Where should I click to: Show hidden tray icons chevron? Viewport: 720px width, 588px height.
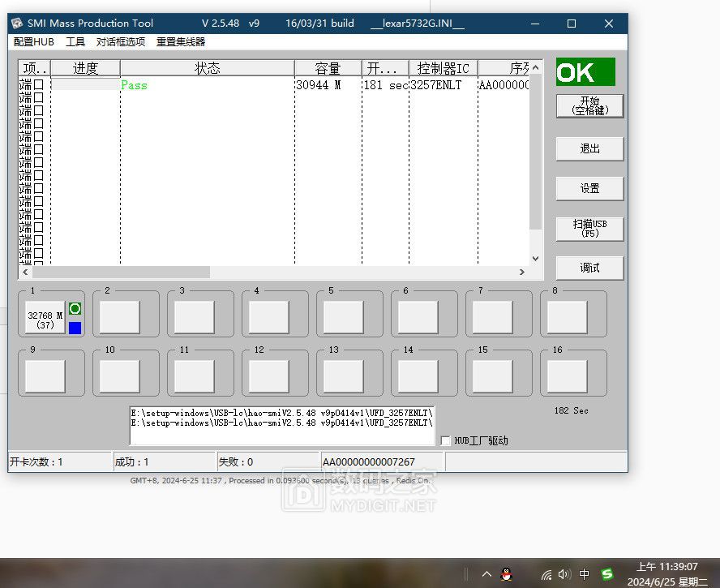tap(486, 574)
